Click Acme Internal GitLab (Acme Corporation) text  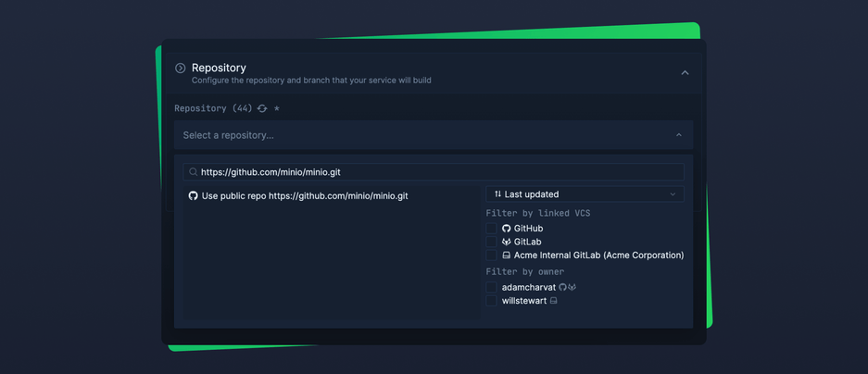point(599,256)
